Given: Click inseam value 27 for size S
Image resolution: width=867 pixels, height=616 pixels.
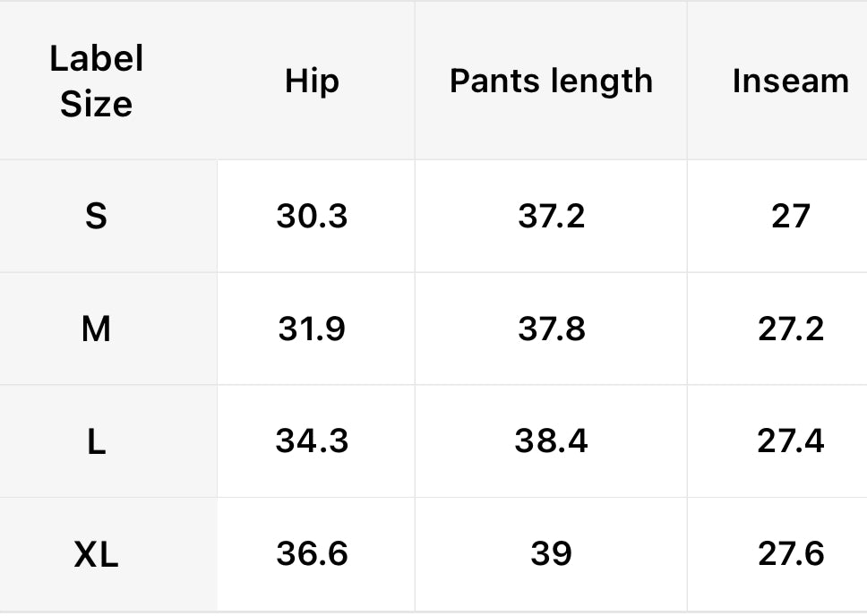Looking at the screenshot, I should click(790, 216).
